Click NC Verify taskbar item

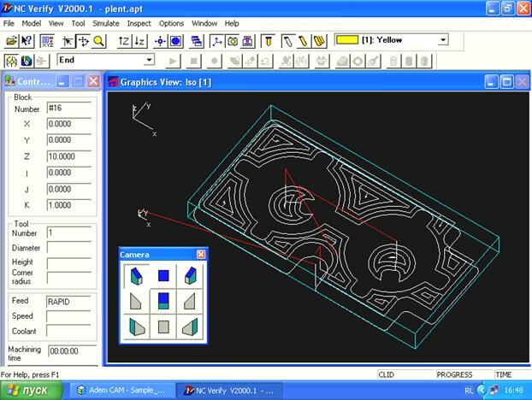[x=229, y=391]
